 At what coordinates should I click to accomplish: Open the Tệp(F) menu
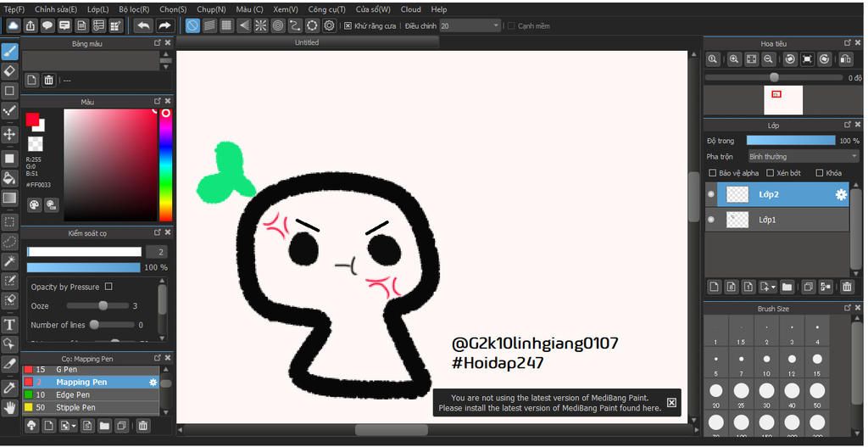(14, 9)
